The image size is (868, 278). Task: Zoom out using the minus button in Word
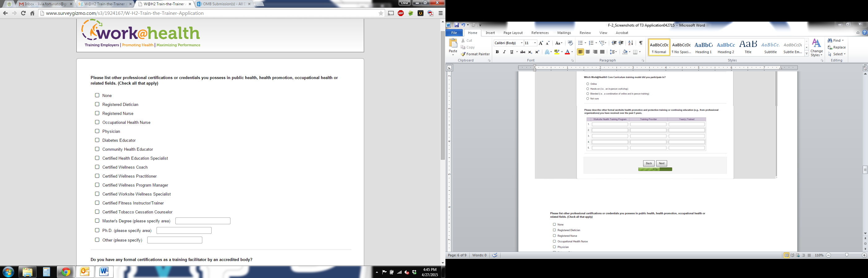coord(829,255)
